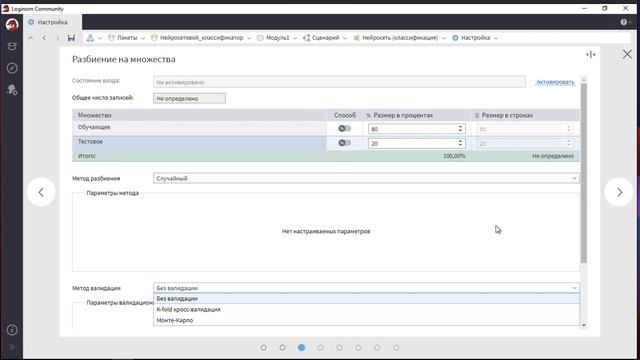Jump to first wizard step dot
This screenshot has height=360, width=640.
263,347
